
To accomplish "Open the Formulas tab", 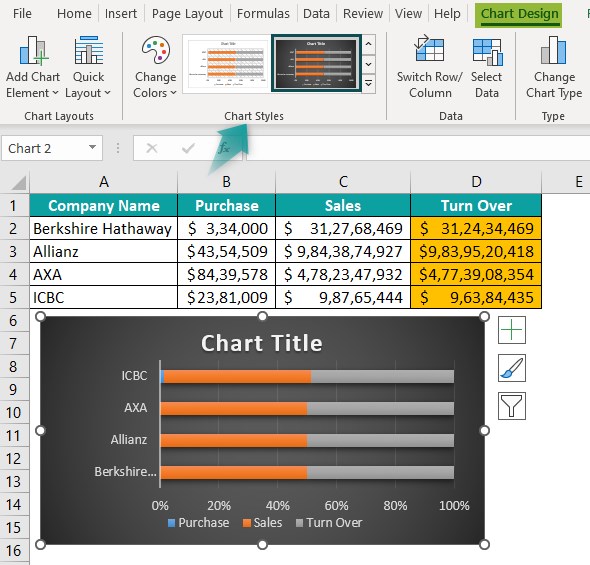I will [x=263, y=14].
